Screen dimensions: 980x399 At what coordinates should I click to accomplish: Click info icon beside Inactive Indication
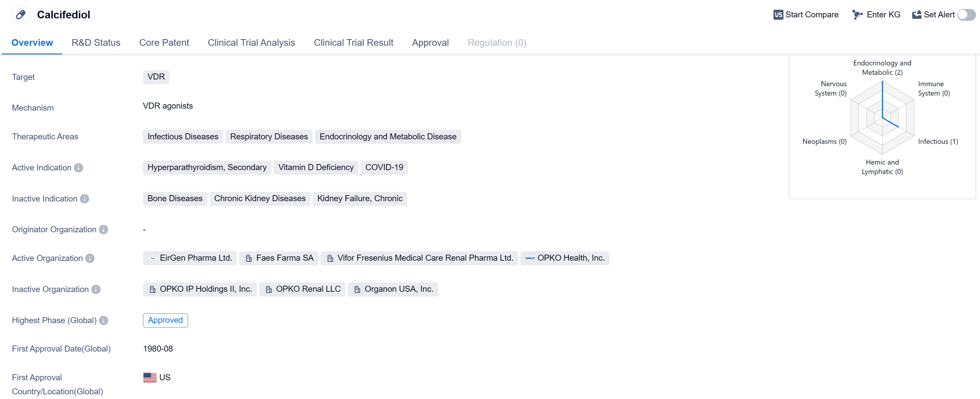coord(85,199)
